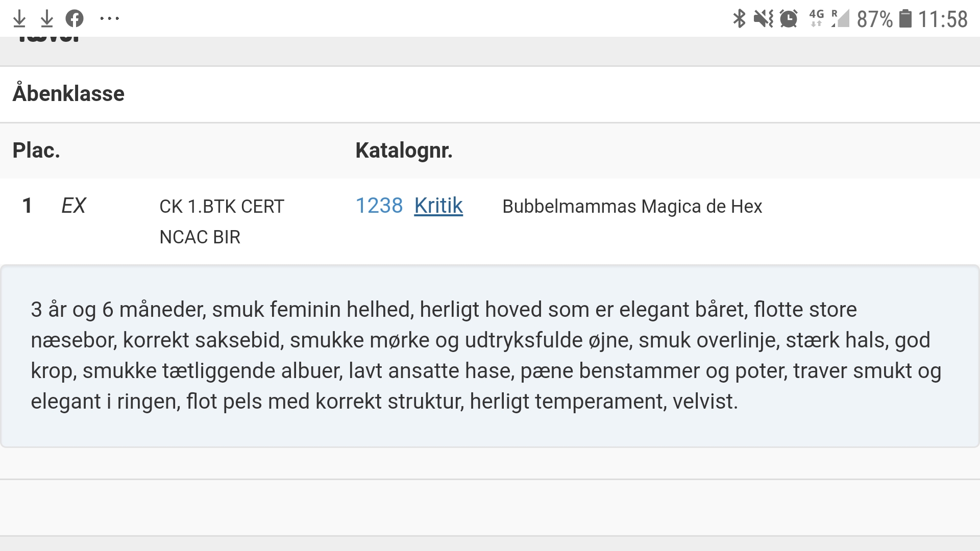Open the Facebook notification icon
Viewport: 980px width, 551px height.
[x=75, y=19]
